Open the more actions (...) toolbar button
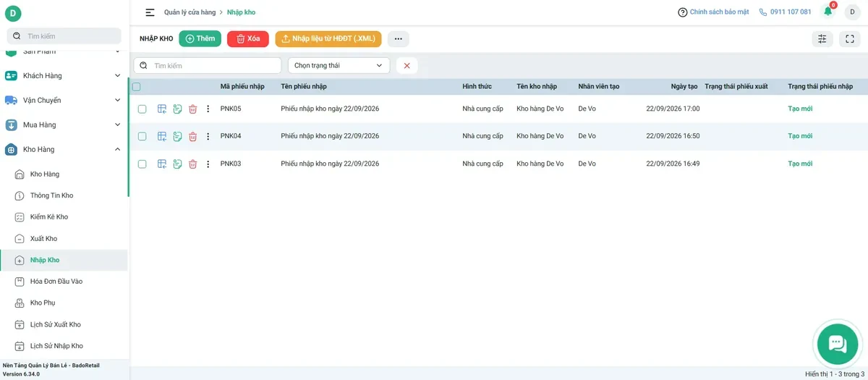 point(398,39)
